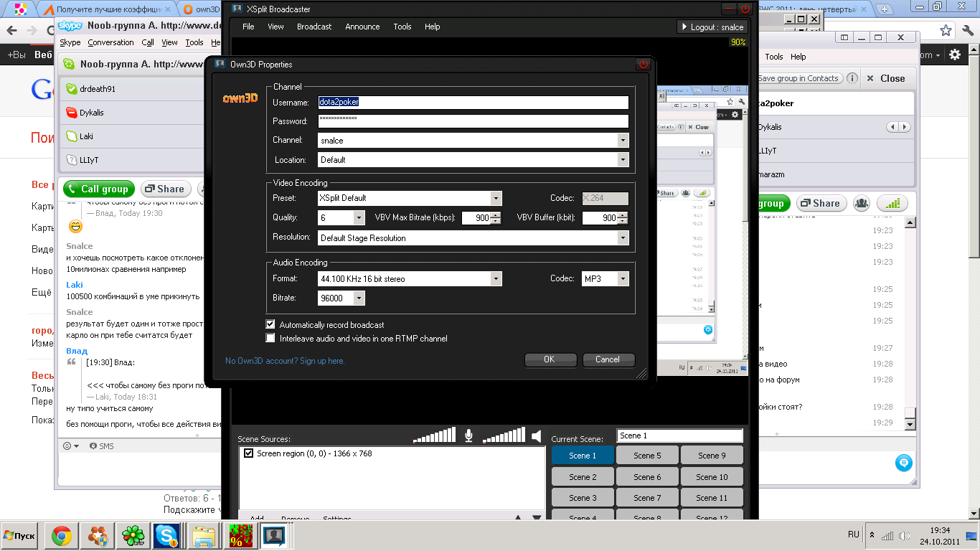Click the left arrow beside Dykalis

click(893, 127)
